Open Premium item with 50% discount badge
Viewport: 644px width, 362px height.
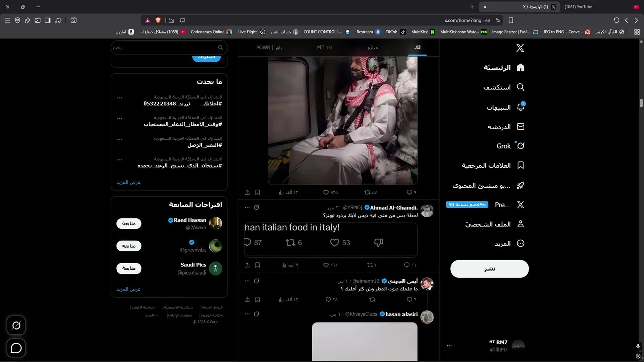[486, 205]
